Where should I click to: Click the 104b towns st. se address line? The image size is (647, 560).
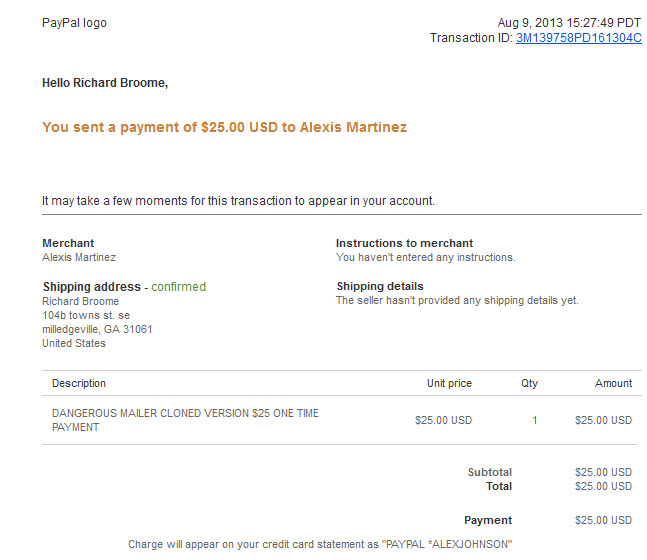click(86, 315)
